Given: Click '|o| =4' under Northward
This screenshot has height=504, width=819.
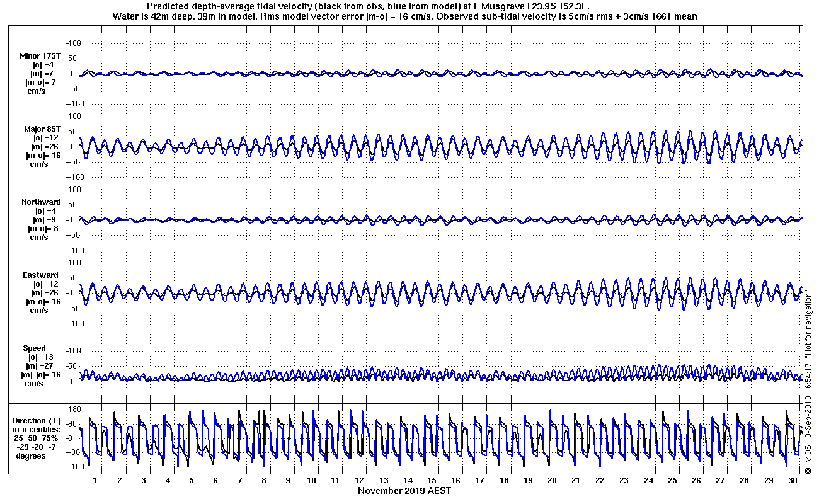Looking at the screenshot, I should [x=45, y=211].
